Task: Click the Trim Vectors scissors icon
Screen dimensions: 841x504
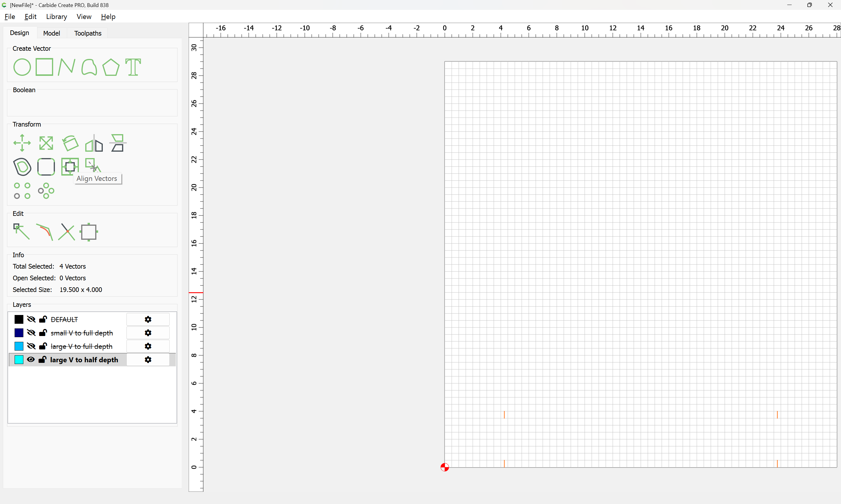Action: point(67,232)
